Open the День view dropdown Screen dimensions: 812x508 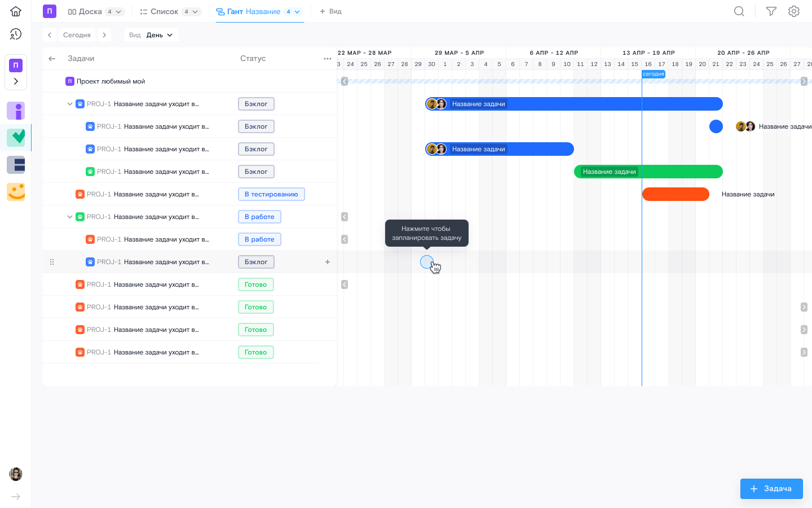152,35
